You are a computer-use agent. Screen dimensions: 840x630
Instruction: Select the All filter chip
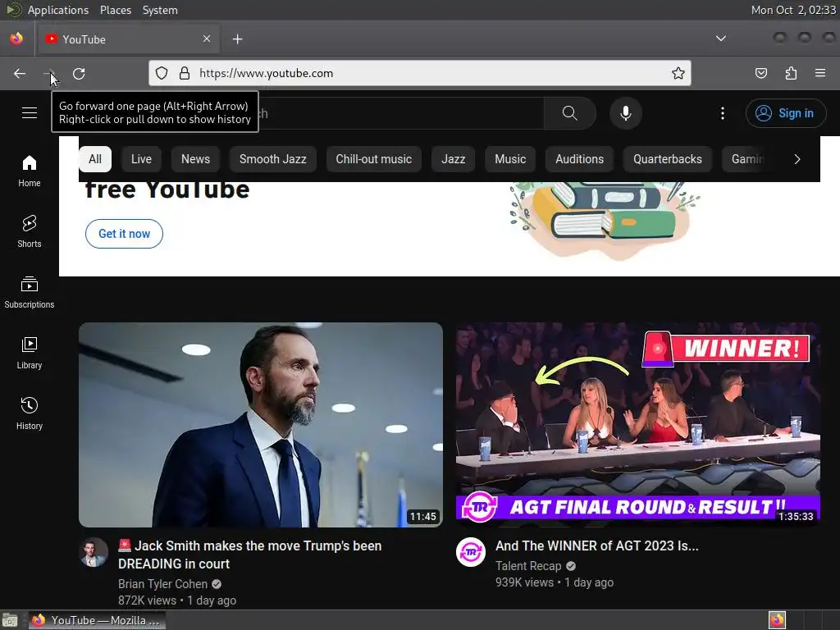click(95, 159)
